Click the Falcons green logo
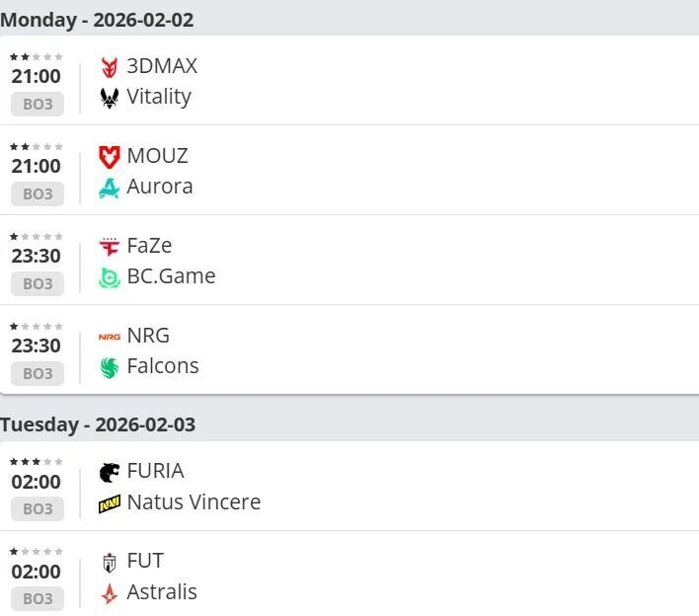 click(110, 367)
